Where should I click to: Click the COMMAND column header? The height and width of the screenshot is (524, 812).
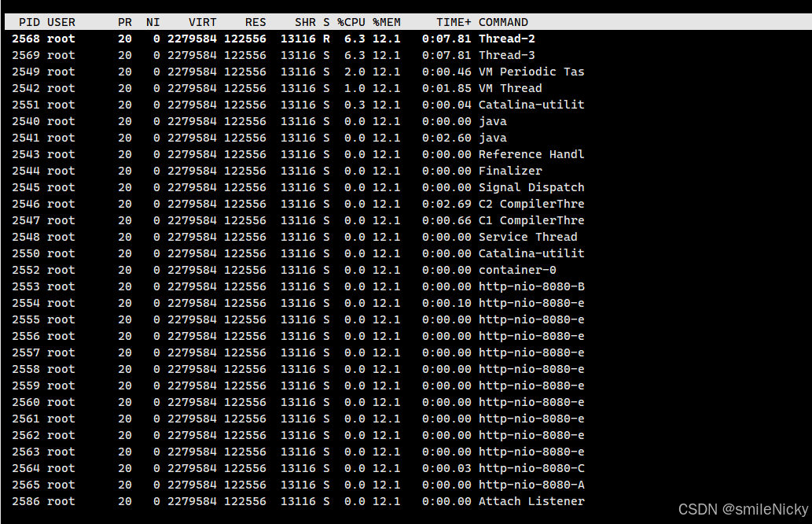(503, 22)
